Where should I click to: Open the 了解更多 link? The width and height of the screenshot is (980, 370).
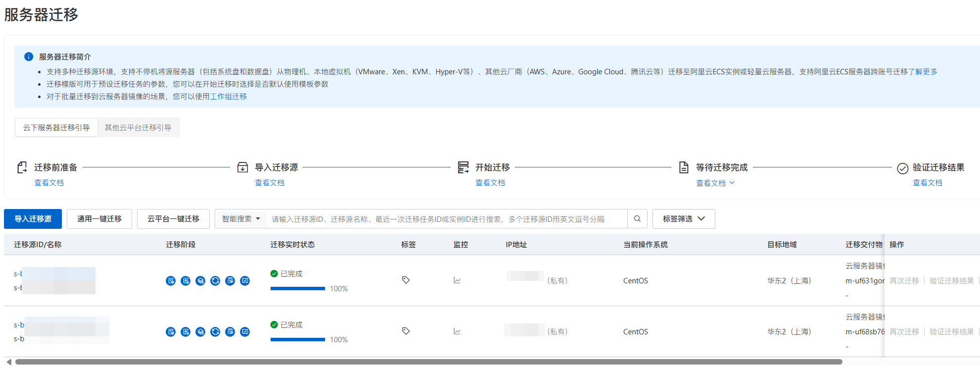[x=923, y=72]
